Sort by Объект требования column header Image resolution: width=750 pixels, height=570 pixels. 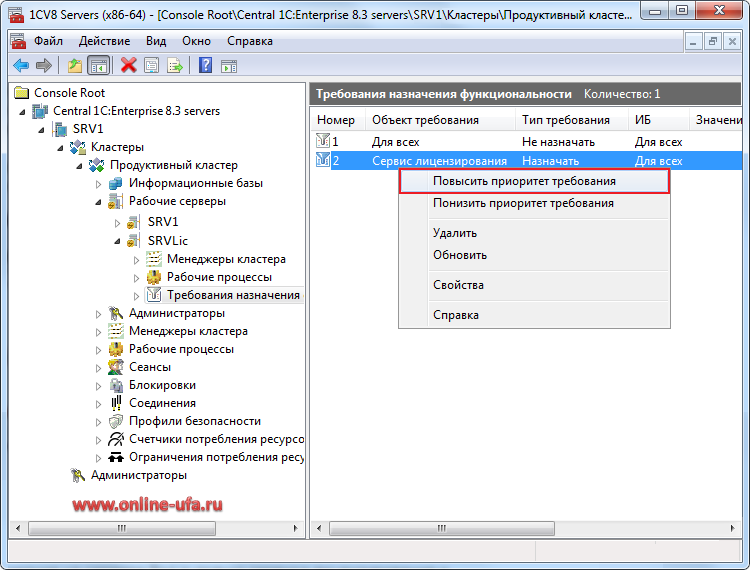(440, 120)
